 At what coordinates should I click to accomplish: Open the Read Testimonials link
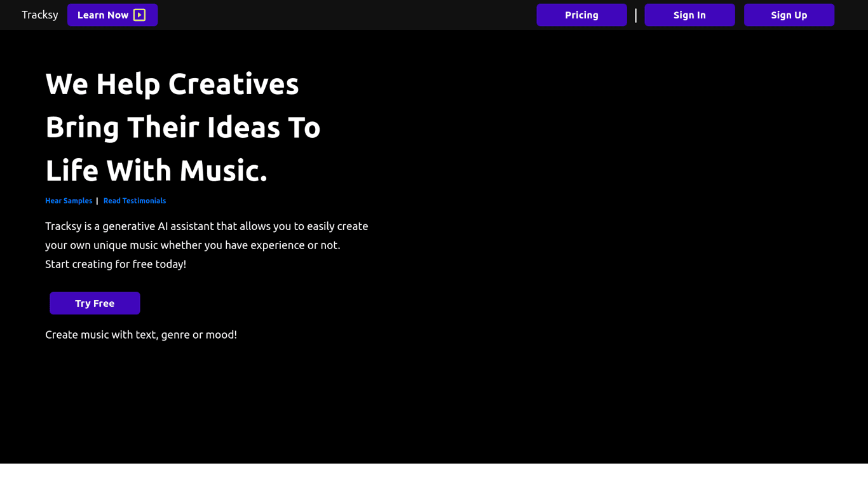[x=135, y=201]
